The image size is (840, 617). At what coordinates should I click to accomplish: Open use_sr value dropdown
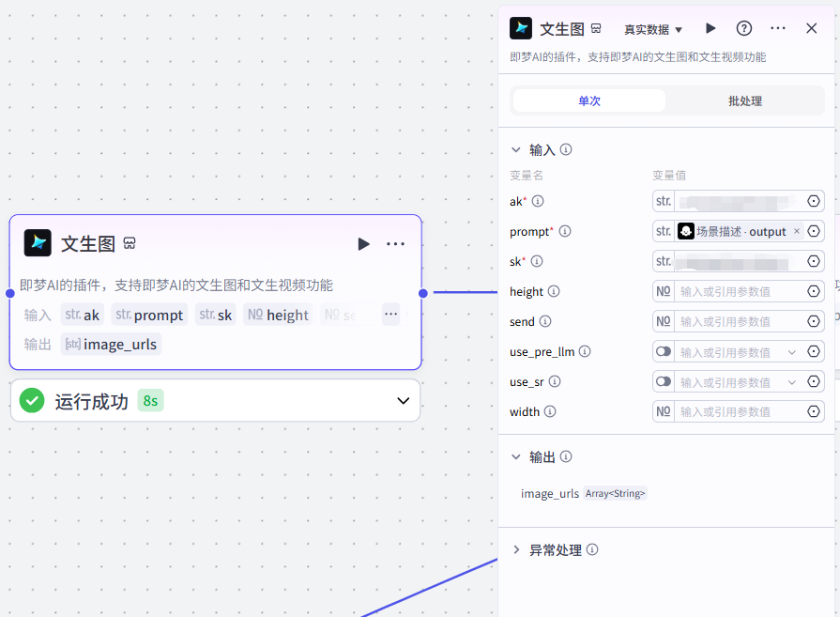tap(792, 382)
